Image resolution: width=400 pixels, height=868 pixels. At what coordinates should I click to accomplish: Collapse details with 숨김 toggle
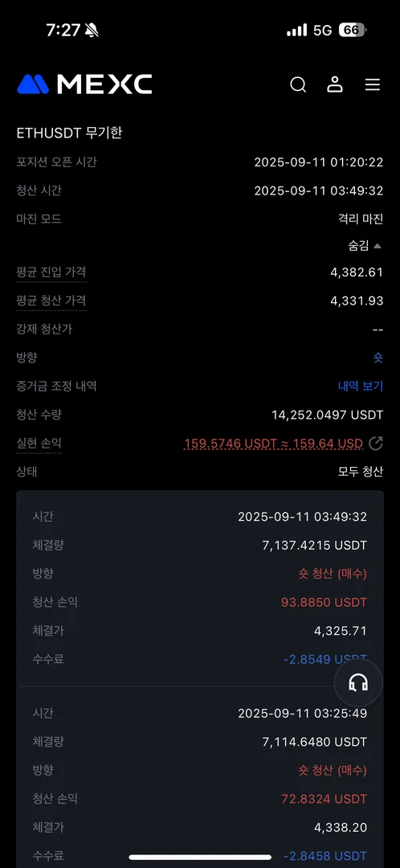coord(365,247)
